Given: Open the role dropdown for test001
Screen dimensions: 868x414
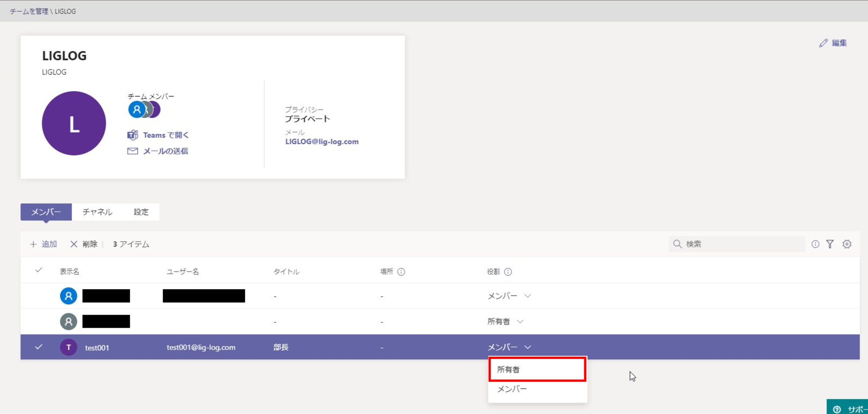Looking at the screenshot, I should (528, 347).
